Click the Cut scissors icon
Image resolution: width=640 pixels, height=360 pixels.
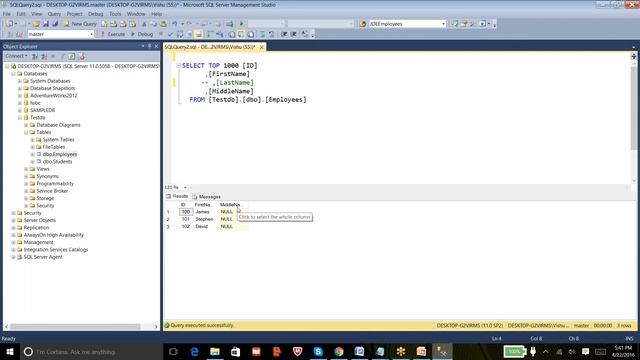point(144,24)
